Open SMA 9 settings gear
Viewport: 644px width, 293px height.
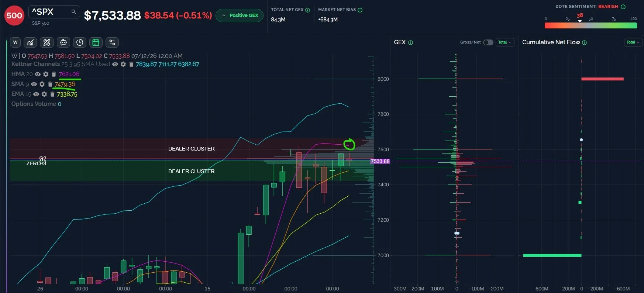[42, 84]
